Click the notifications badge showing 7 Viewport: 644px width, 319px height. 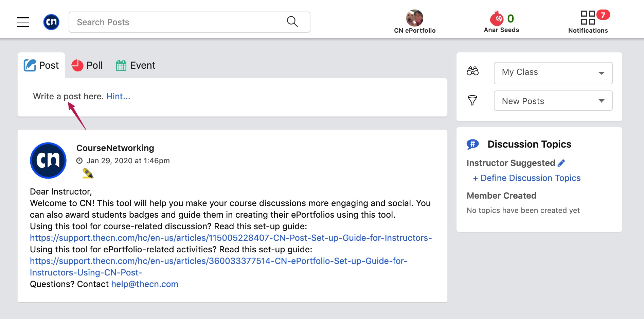(x=603, y=15)
